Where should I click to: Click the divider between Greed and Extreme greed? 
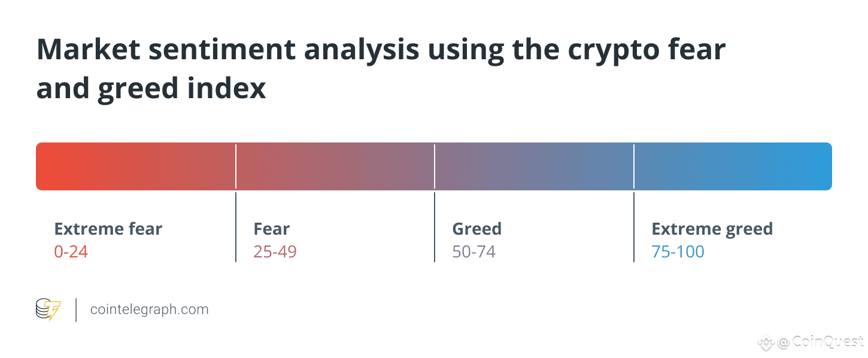(634, 203)
